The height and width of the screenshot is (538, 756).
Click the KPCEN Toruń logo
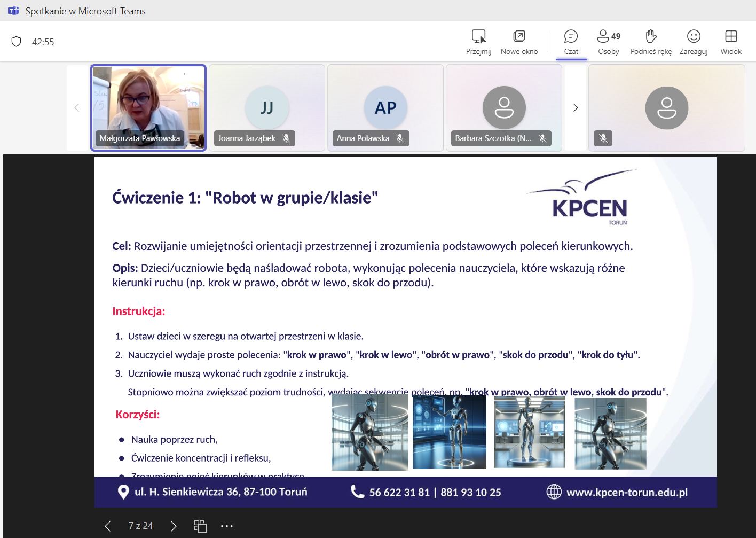click(582, 197)
